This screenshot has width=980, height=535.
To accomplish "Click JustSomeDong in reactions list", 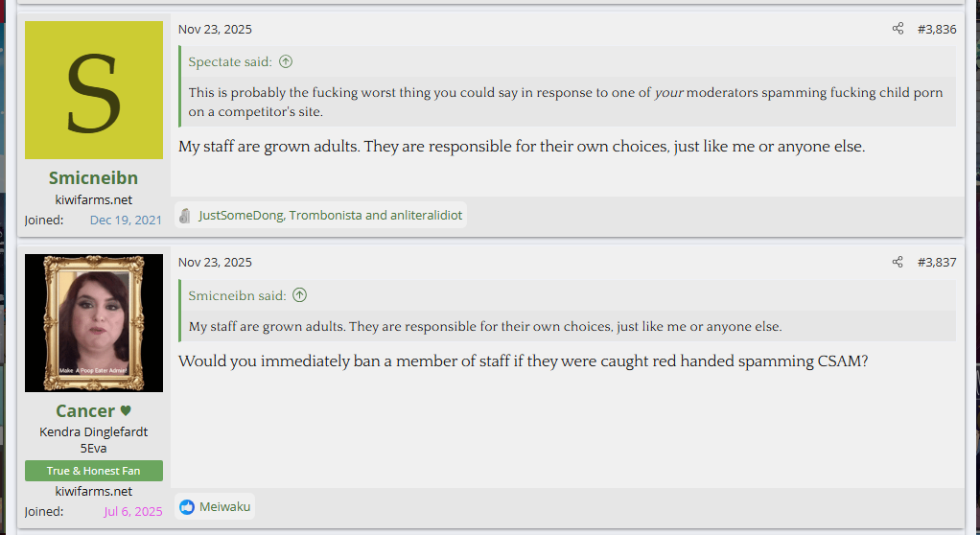I will click(x=241, y=216).
